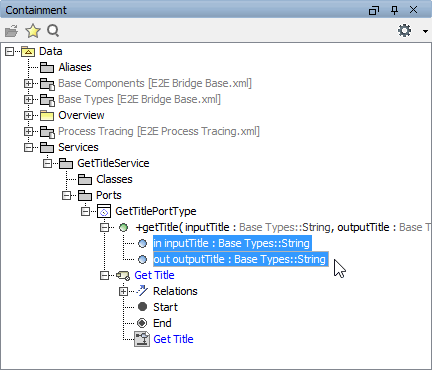Select the End tree item

tap(162, 323)
